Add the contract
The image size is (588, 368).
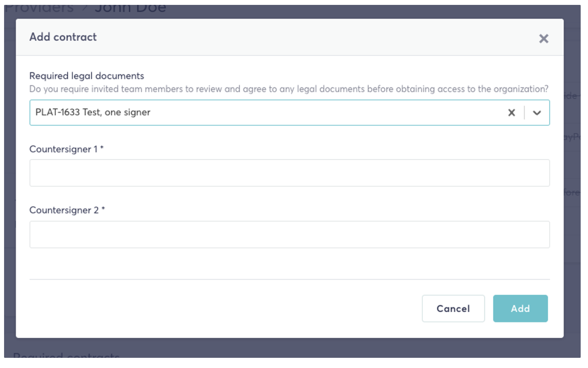tap(520, 309)
